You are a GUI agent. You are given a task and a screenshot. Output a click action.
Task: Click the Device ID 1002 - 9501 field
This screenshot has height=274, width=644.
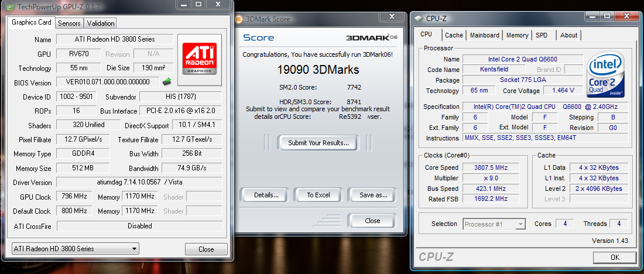coord(76,97)
